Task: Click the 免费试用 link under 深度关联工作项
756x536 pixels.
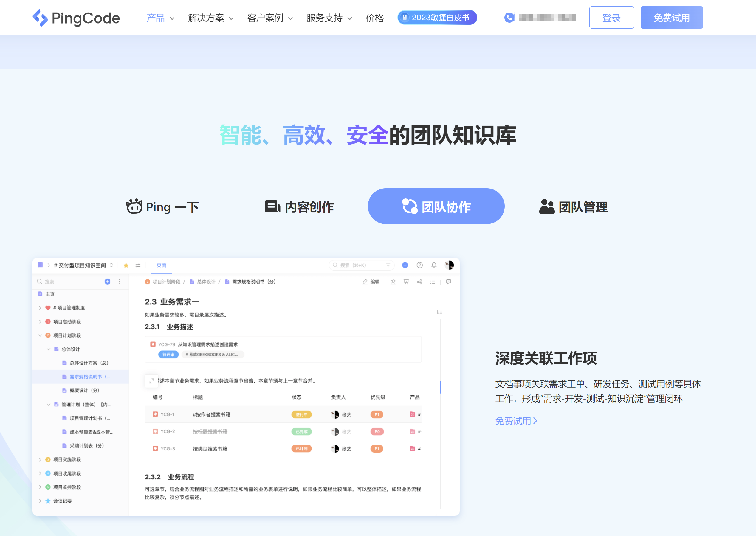Action: tap(516, 421)
